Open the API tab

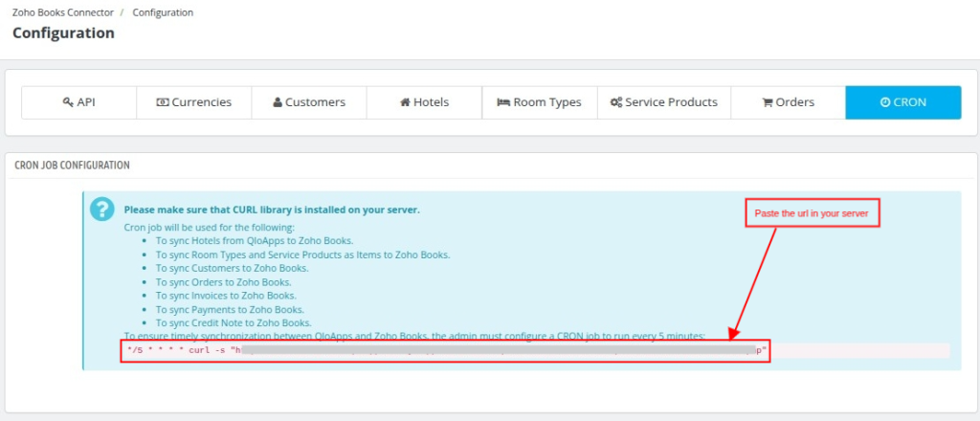[x=79, y=102]
